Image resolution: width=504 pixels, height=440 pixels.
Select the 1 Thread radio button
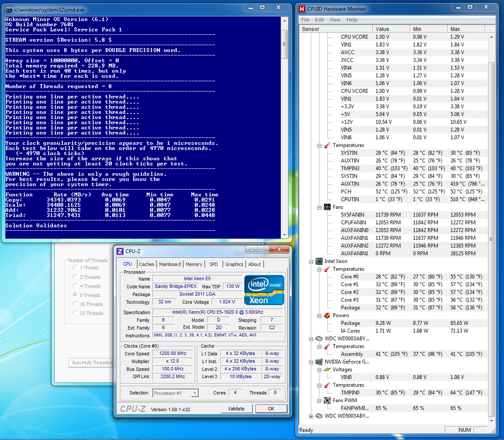click(75, 267)
